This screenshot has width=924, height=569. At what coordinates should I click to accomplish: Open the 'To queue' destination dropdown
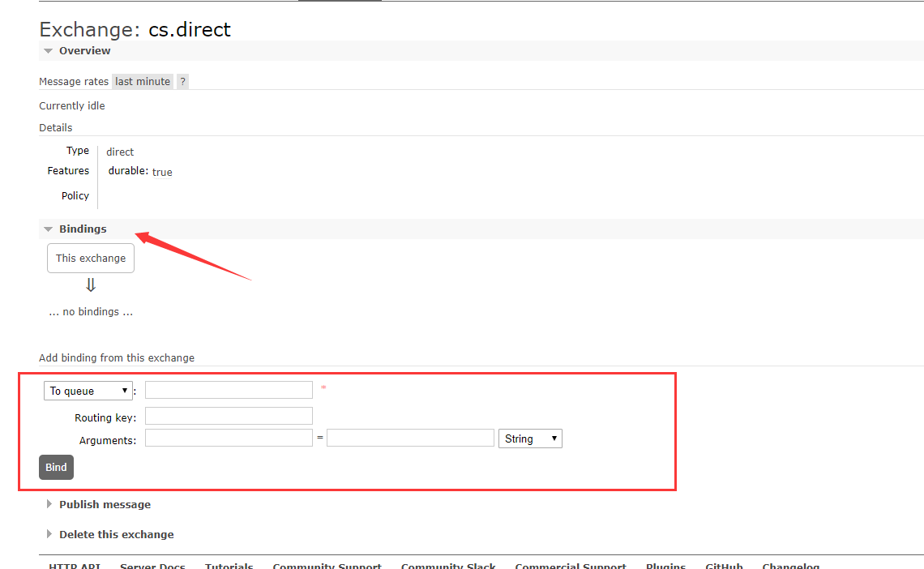(x=88, y=391)
